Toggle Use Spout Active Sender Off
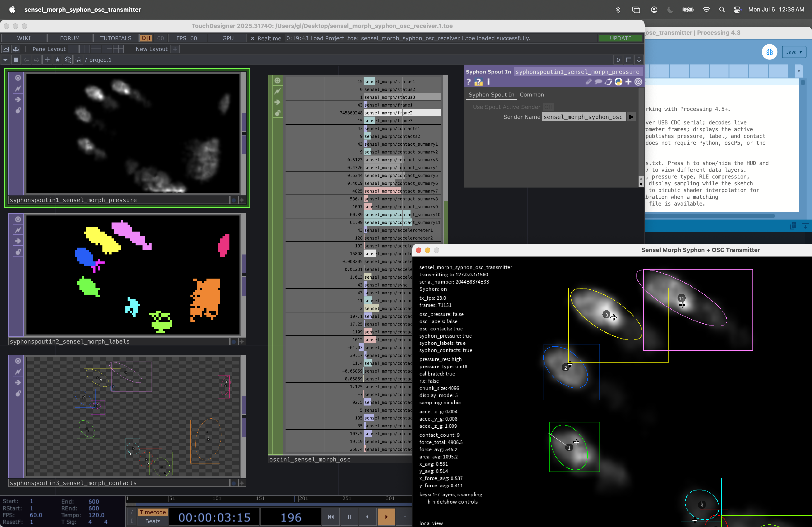 pos(548,107)
